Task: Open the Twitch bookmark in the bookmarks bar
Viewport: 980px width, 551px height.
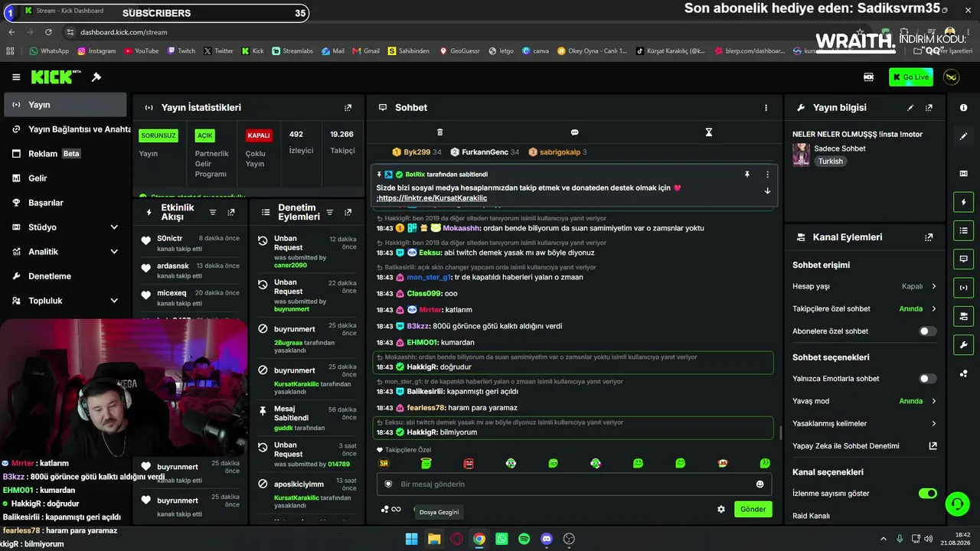Action: click(x=180, y=51)
